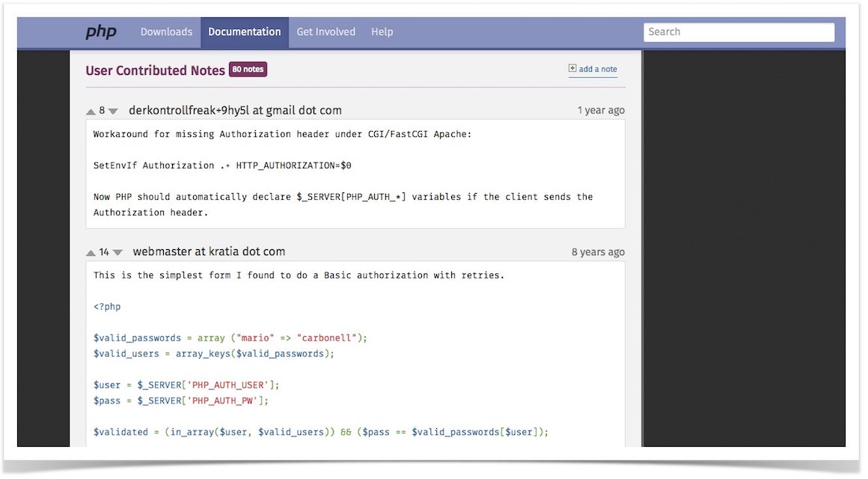Focus the Search input field
The width and height of the screenshot is (868, 479).
(738, 32)
